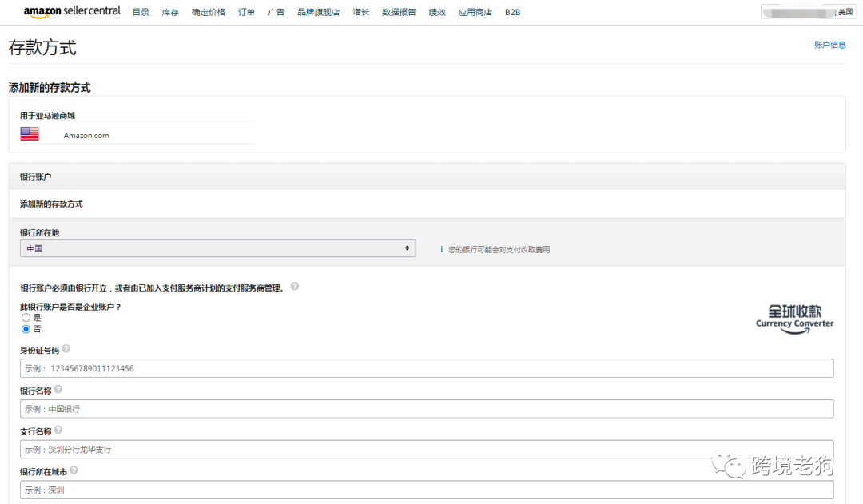The width and height of the screenshot is (863, 504).
Task: Click the US flag icon next to Amazon.com
Action: click(30, 134)
